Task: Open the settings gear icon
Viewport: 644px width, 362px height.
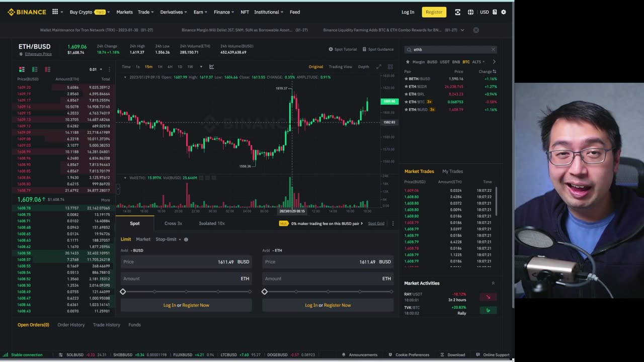Action: pyautogui.click(x=504, y=12)
